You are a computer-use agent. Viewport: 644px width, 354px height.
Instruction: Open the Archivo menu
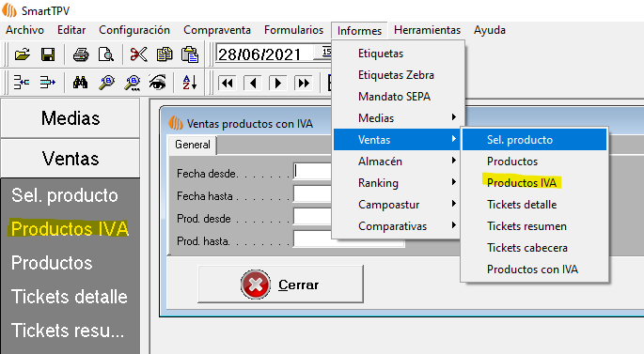24,30
